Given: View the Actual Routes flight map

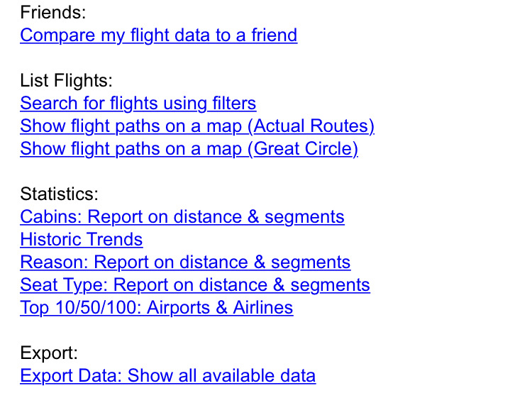Looking at the screenshot, I should pyautogui.click(x=196, y=126).
